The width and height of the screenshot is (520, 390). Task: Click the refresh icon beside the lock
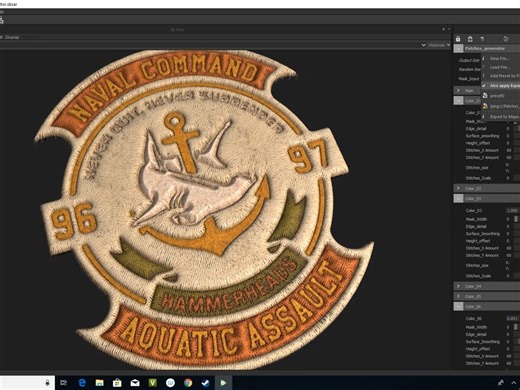click(x=470, y=39)
